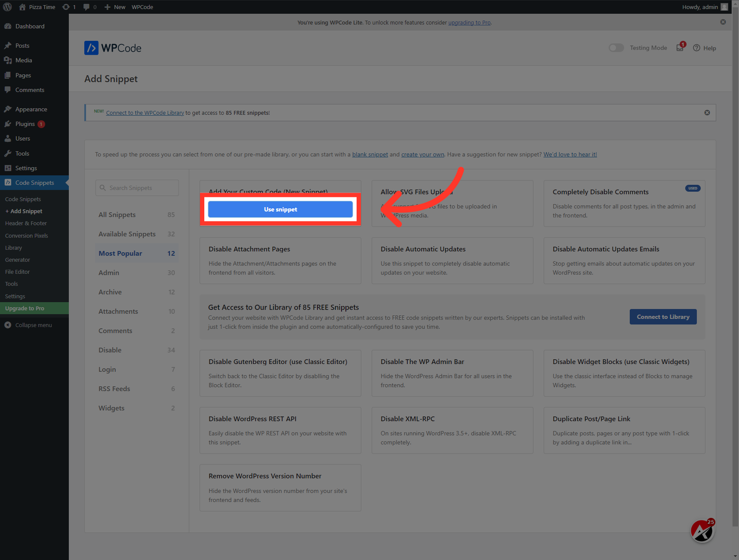Viewport: 739px width, 560px height.
Task: Open the Admin snippets category
Action: (x=109, y=272)
